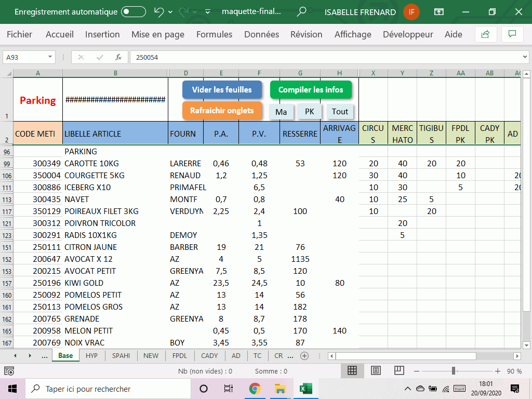Viewport: 532px width, 399px height.
Task: Open the Formules ribbon tab
Action: 214,34
